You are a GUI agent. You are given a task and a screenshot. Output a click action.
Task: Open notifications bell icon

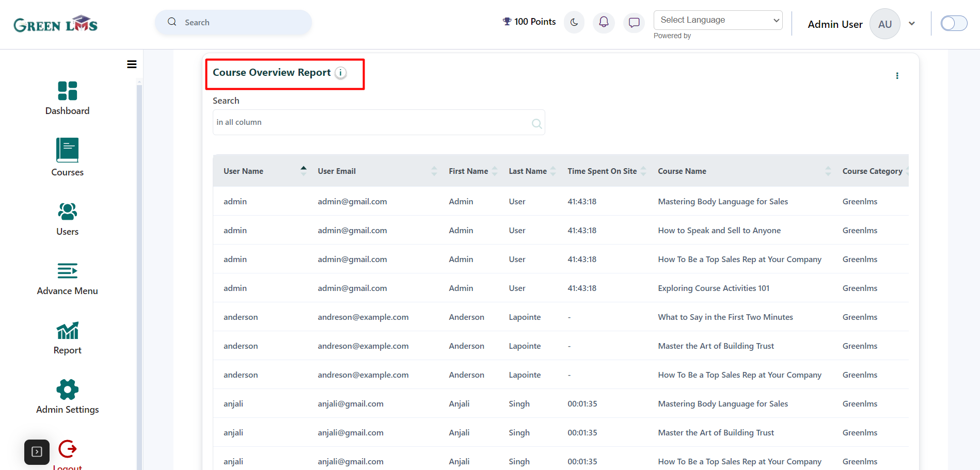click(604, 22)
